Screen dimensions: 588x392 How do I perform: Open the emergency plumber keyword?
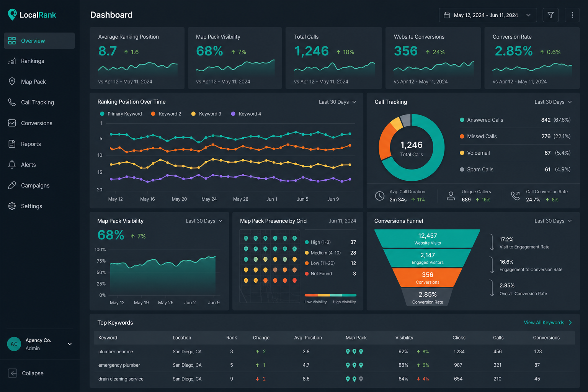[119, 365]
